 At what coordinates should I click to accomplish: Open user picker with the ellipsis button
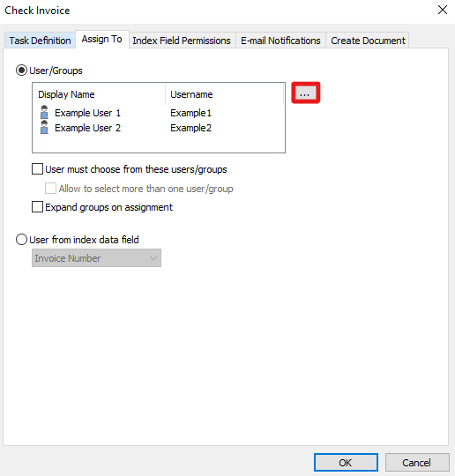click(305, 93)
